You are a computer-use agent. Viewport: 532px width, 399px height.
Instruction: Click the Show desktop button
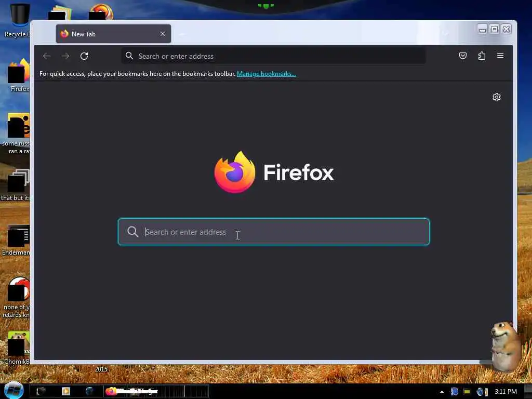528,392
